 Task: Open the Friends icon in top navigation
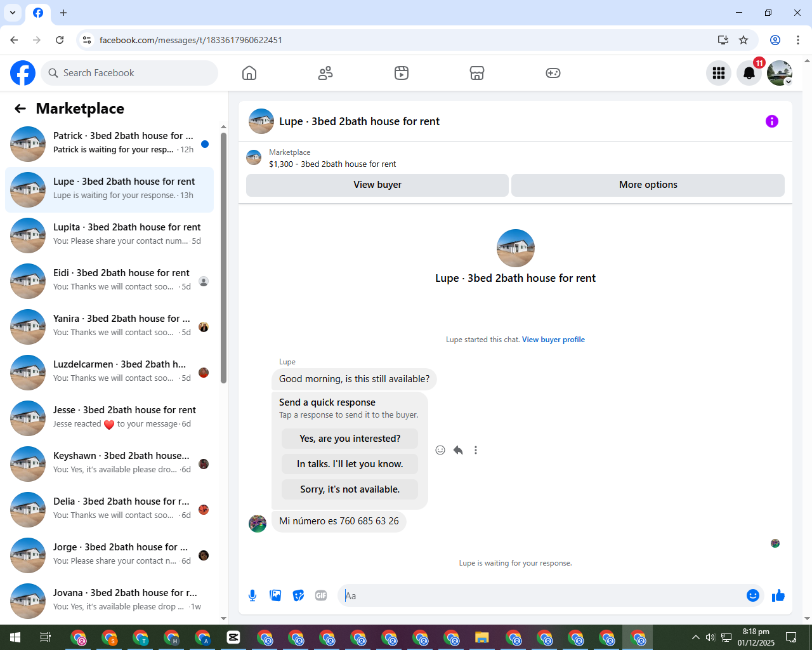pos(325,73)
